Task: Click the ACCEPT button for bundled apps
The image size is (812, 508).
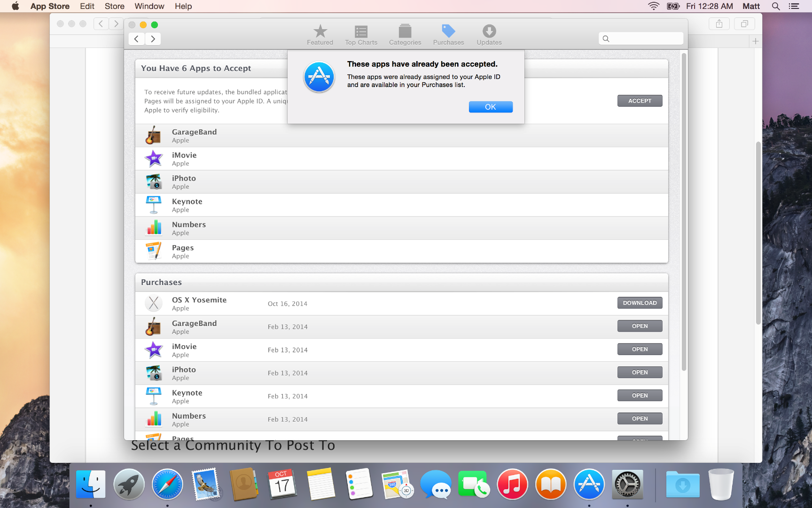Action: [x=640, y=101]
